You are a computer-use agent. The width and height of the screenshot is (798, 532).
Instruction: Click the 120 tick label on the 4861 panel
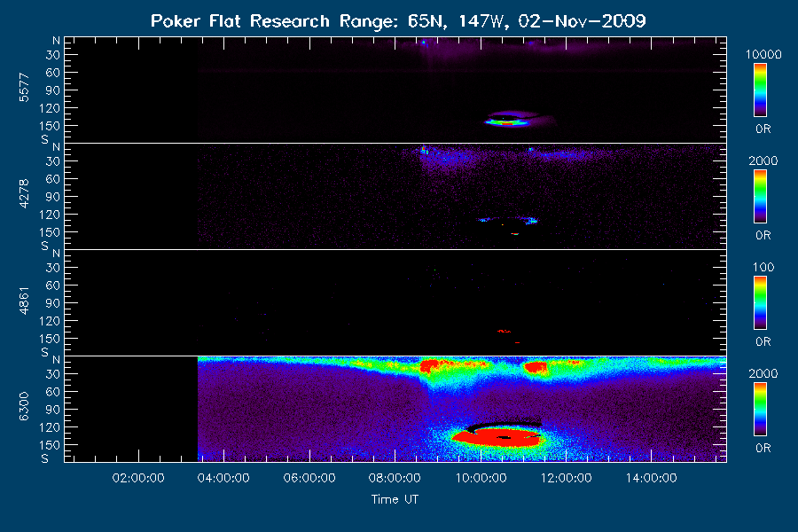click(x=50, y=321)
